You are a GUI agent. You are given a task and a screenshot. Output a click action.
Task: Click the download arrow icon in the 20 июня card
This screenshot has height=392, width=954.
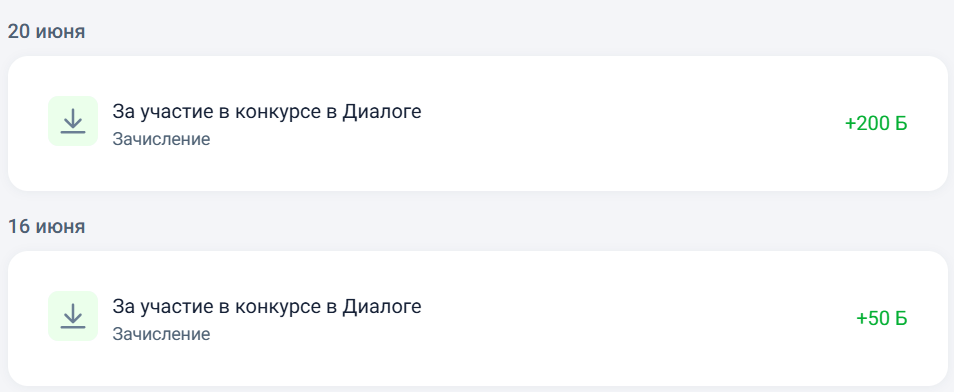73,121
